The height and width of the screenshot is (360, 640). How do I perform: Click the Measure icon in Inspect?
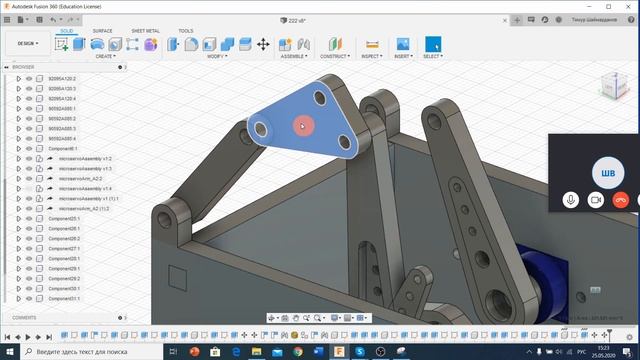[x=372, y=44]
